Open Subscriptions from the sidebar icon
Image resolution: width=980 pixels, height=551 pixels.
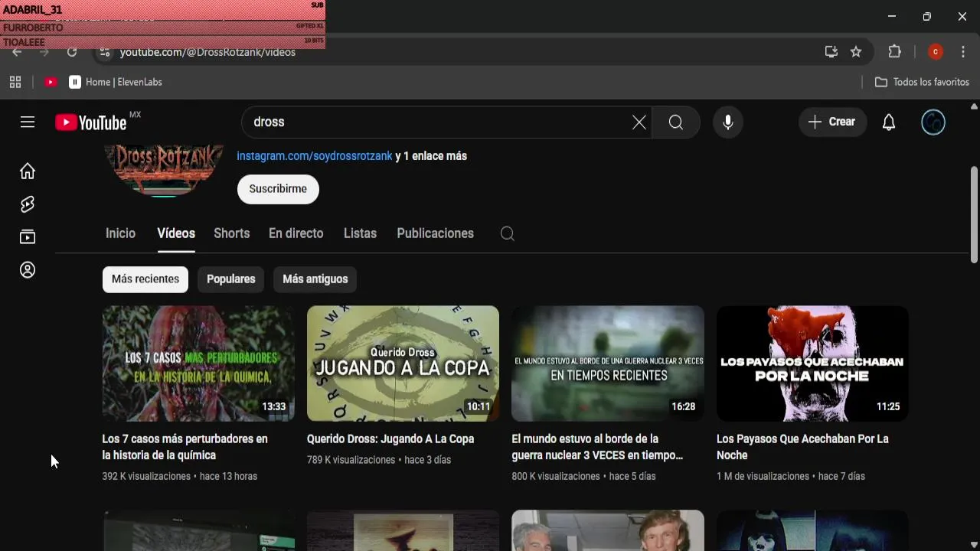coord(28,237)
